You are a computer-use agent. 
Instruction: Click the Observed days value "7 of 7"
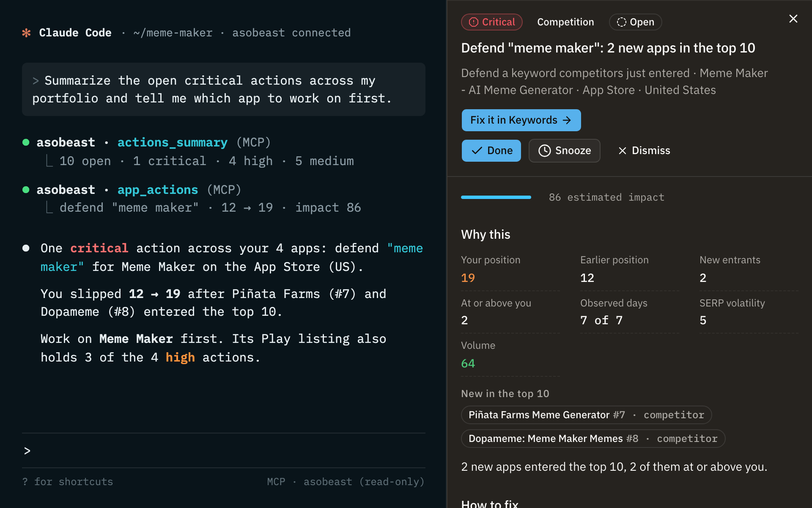601,320
